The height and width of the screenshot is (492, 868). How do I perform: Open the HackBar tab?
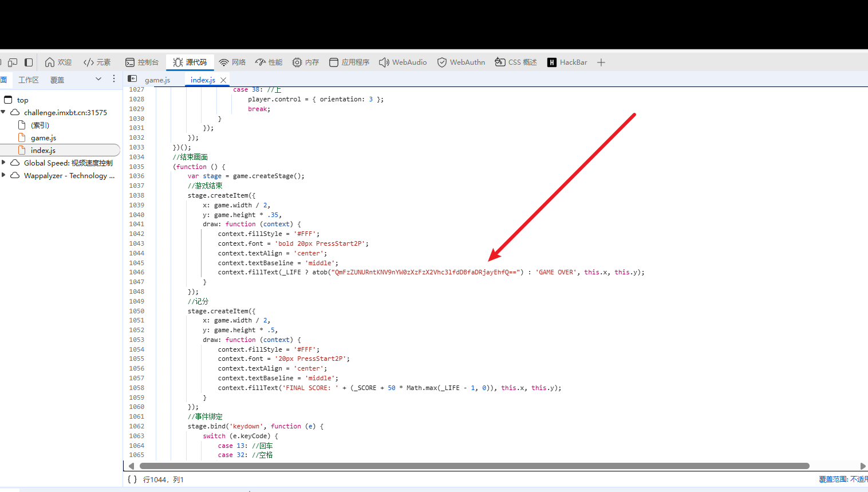click(567, 62)
